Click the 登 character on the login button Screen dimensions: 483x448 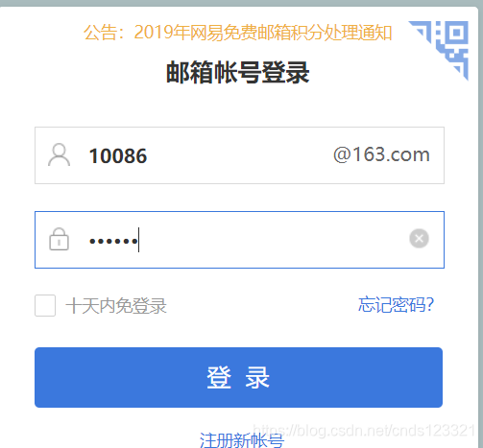219,378
